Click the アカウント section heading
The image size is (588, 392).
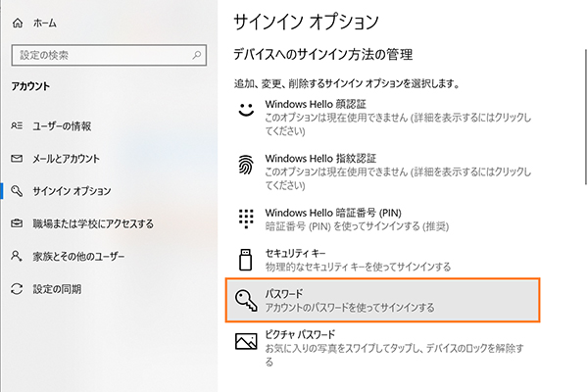(30, 86)
